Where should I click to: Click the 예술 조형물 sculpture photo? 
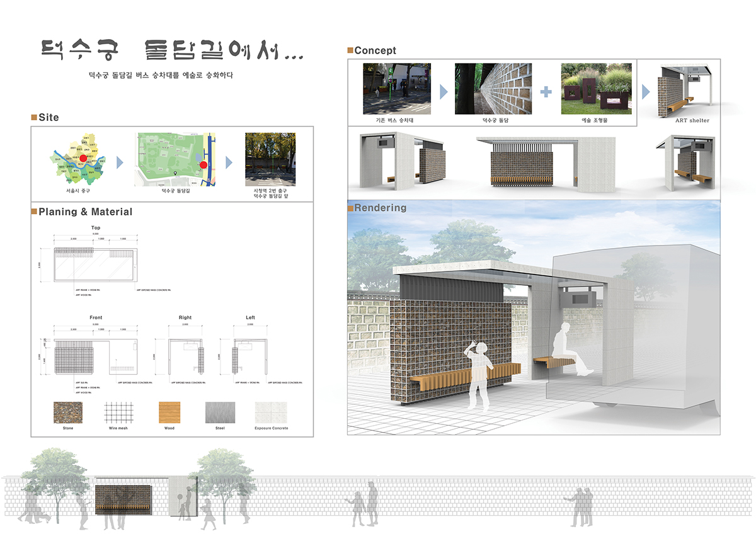point(596,89)
